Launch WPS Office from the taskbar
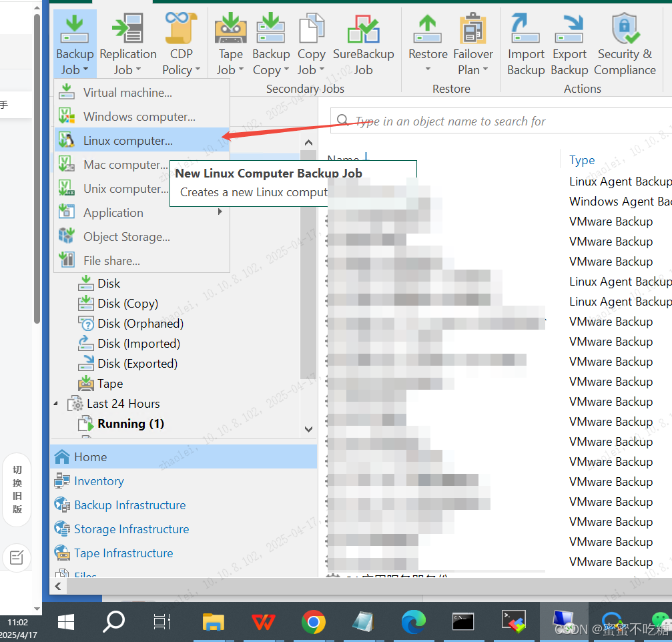 coord(263,622)
